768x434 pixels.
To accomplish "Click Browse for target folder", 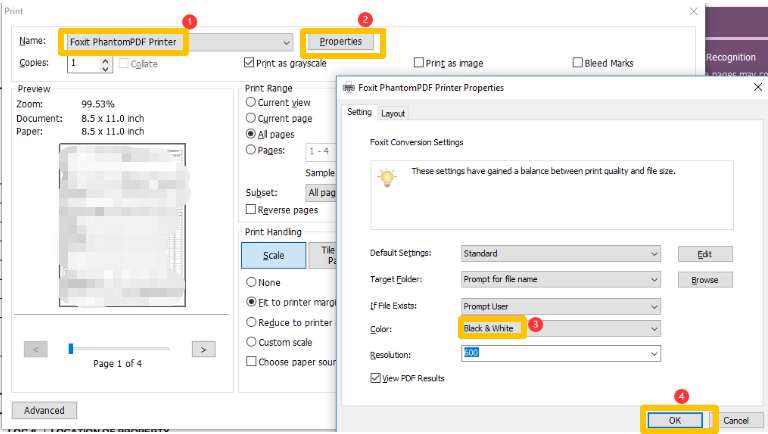I will [705, 280].
